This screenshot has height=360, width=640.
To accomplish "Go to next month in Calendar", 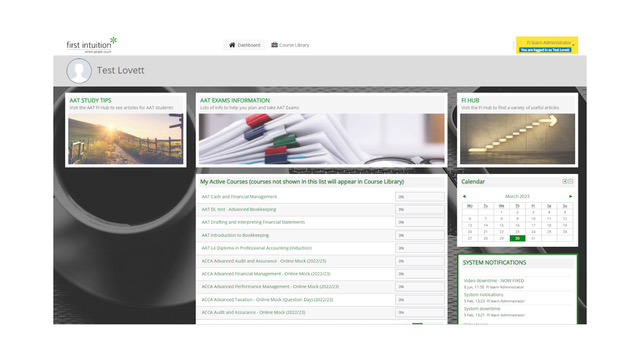I will coord(571,196).
